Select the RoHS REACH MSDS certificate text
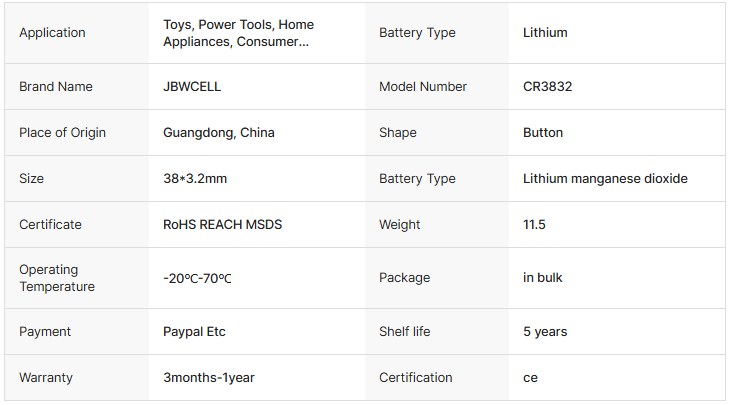The width and height of the screenshot is (731, 405). pos(222,225)
